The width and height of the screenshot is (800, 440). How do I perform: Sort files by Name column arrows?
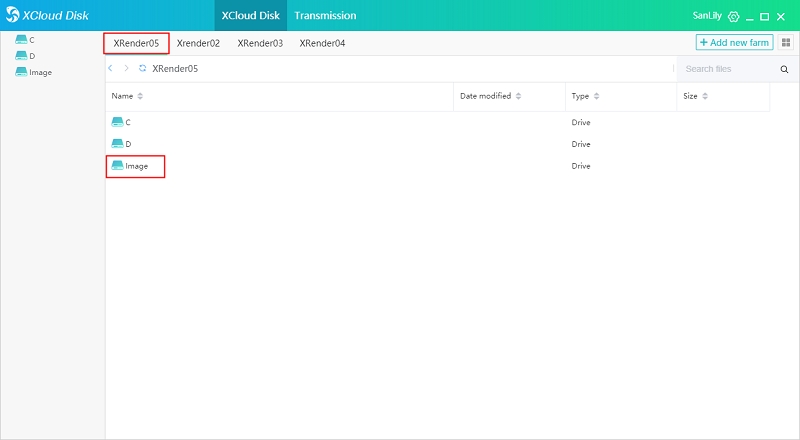tap(140, 96)
